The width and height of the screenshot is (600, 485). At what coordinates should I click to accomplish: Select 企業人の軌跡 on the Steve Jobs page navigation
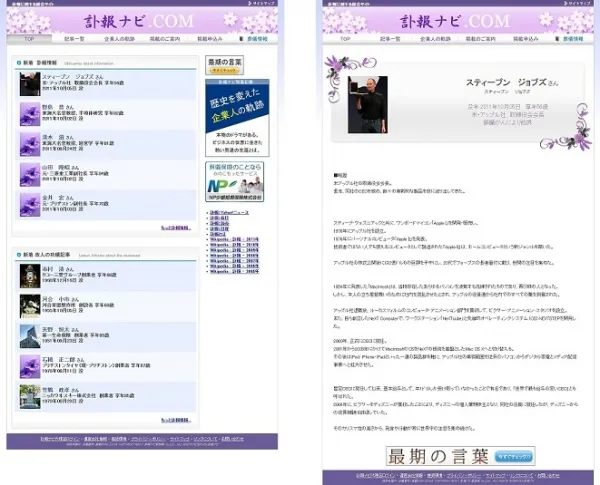(x=435, y=39)
